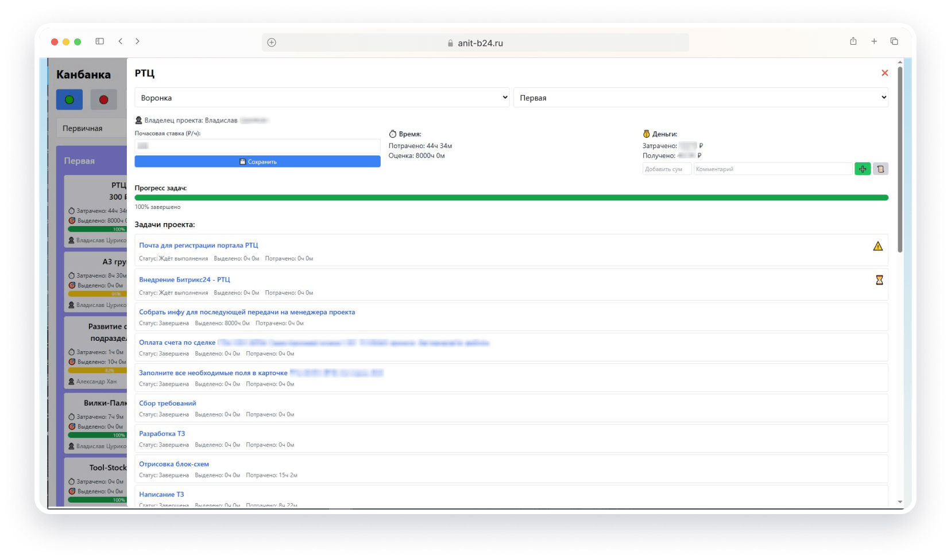This screenshot has width=951, height=560.
Task: Close the РТЦ project dialog
Action: (884, 73)
